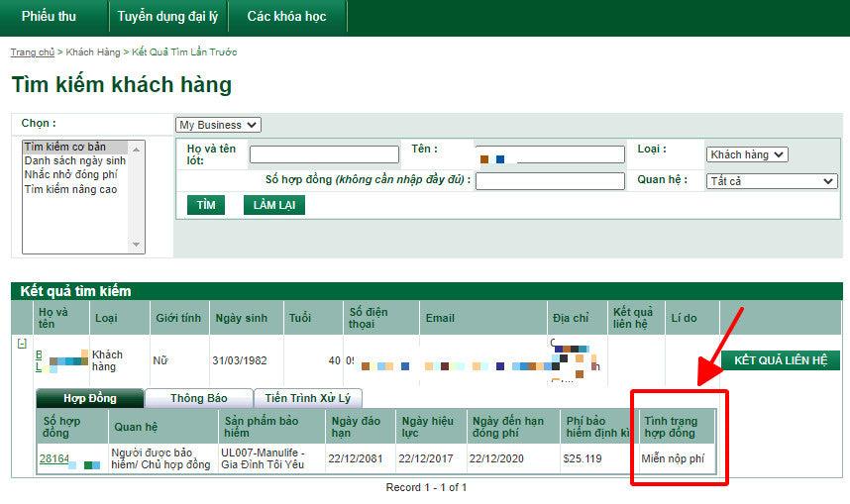Open the Loại Khách hàng dropdown
This screenshot has height=504, width=850.
coord(747,154)
